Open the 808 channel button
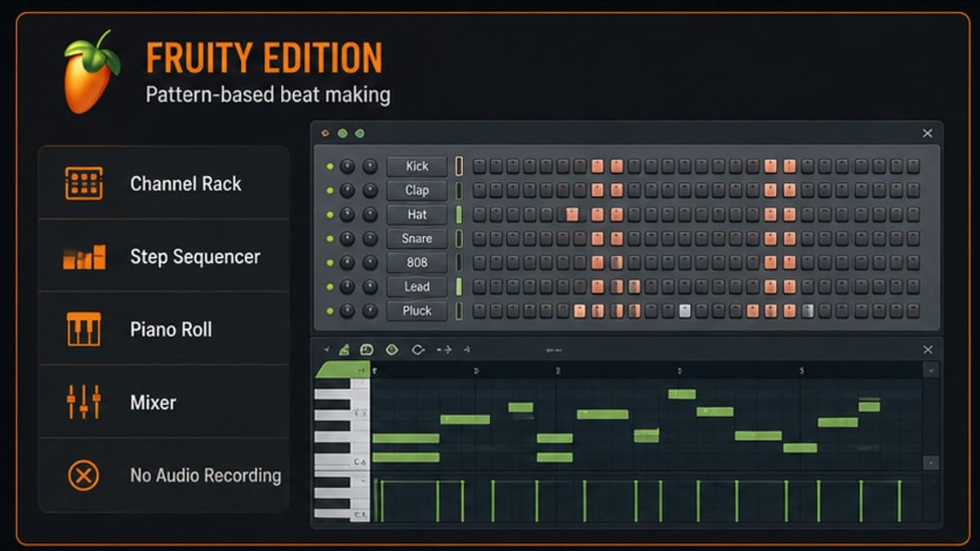Screen dimensions: 980x551 tap(417, 263)
